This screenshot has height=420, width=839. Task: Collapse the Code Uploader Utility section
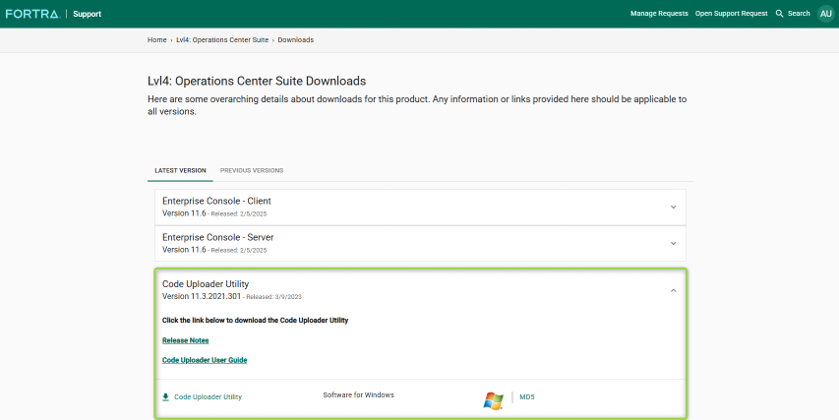[673, 291]
